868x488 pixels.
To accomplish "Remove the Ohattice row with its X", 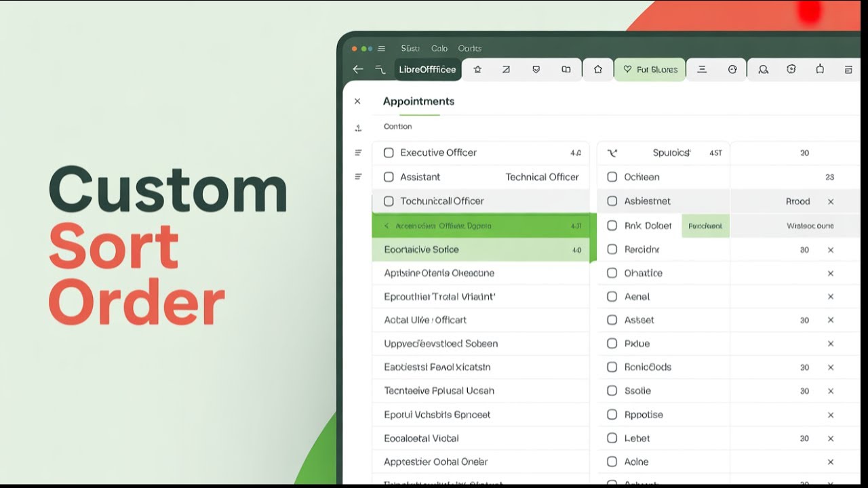I will (x=831, y=273).
